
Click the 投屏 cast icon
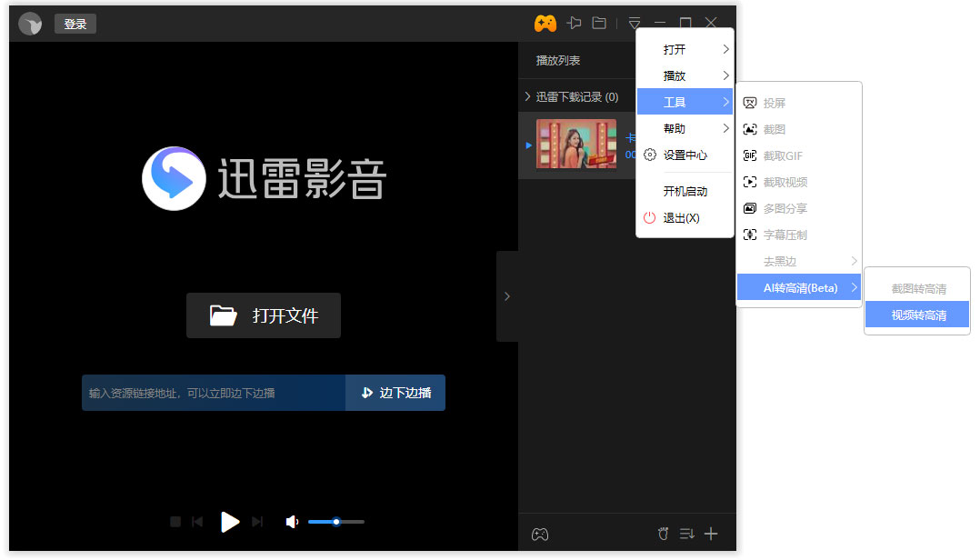(x=750, y=103)
